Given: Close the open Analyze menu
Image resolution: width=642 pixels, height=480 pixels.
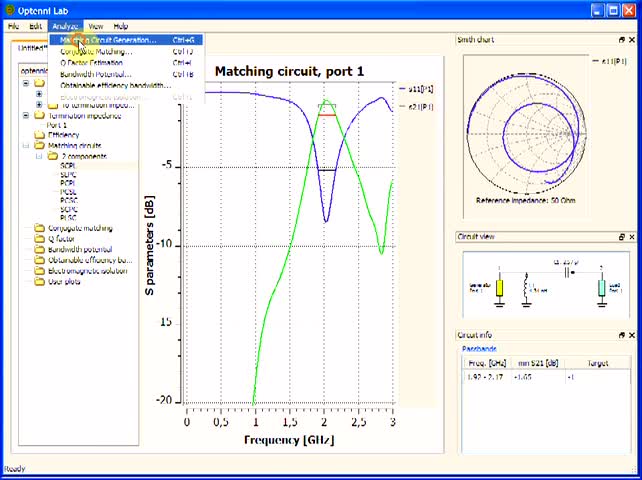Looking at the screenshot, I should pyautogui.click(x=65, y=26).
